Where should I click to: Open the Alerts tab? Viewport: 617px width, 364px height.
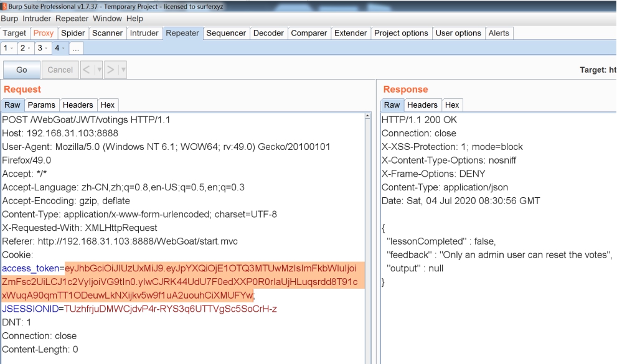pos(499,33)
